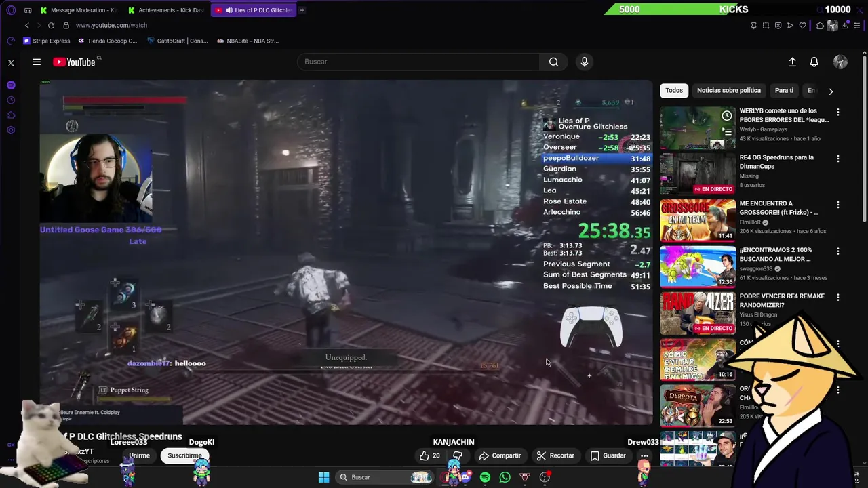Open Tienda Cocodp bookmark
The height and width of the screenshot is (488, 868).
click(107, 41)
